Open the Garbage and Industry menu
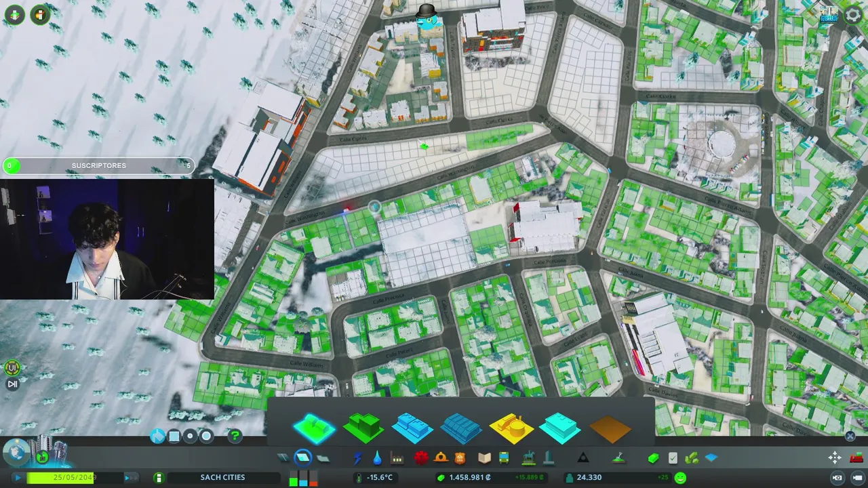This screenshot has height=488, width=868. click(397, 459)
